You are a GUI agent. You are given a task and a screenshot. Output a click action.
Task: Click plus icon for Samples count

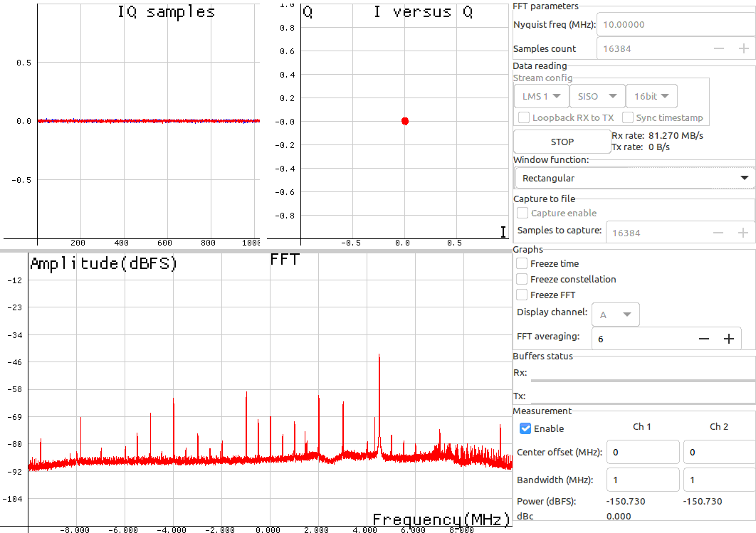(x=743, y=48)
